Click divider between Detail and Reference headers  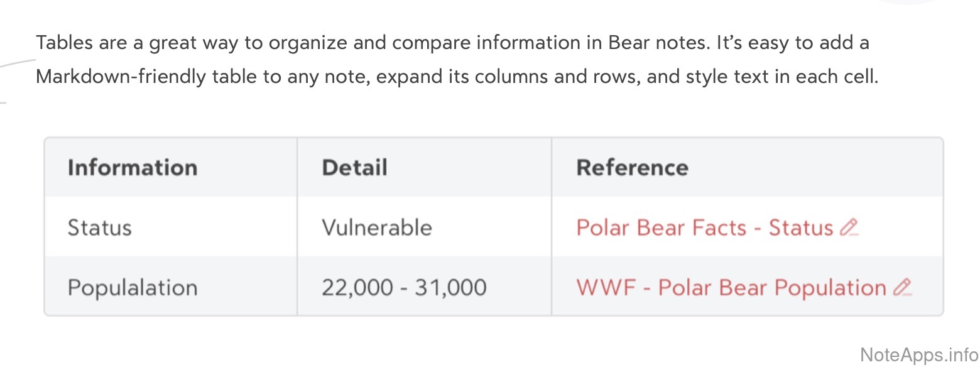[552, 168]
